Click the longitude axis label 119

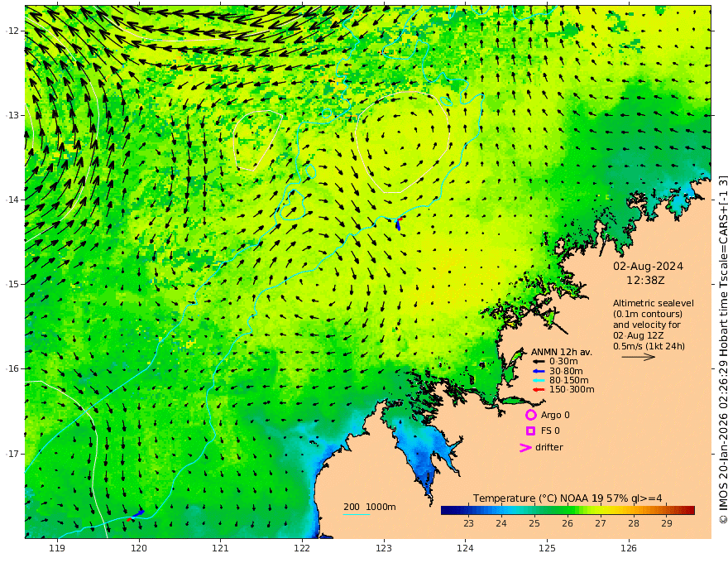pyautogui.click(x=57, y=549)
